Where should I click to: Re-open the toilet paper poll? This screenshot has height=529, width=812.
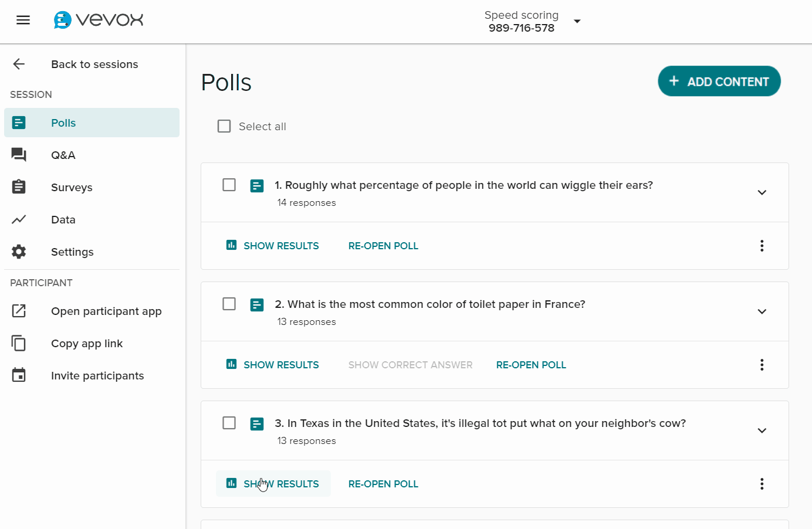[x=531, y=365]
